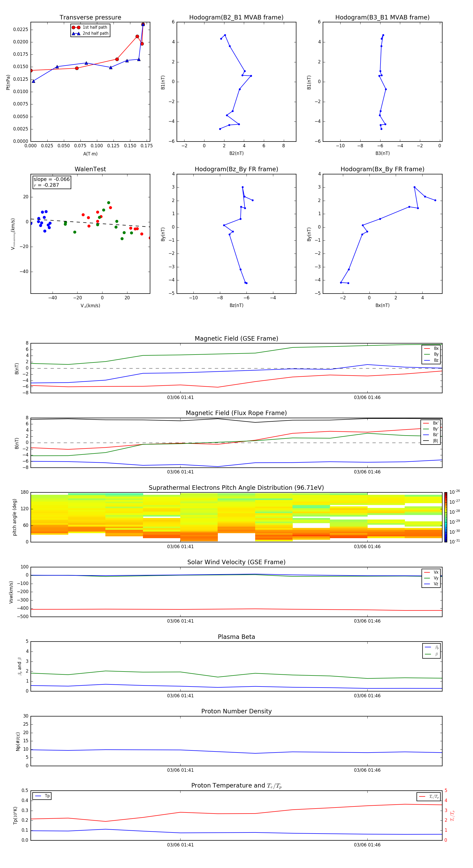The width and height of the screenshot is (473, 868).
Task: Click the "r = -0.287" annotation
Action: 47,185
